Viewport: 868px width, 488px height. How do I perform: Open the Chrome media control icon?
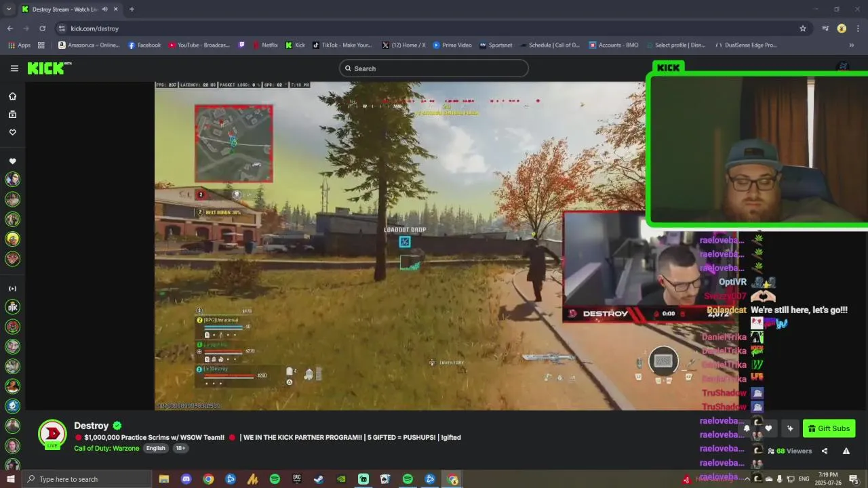825,28
